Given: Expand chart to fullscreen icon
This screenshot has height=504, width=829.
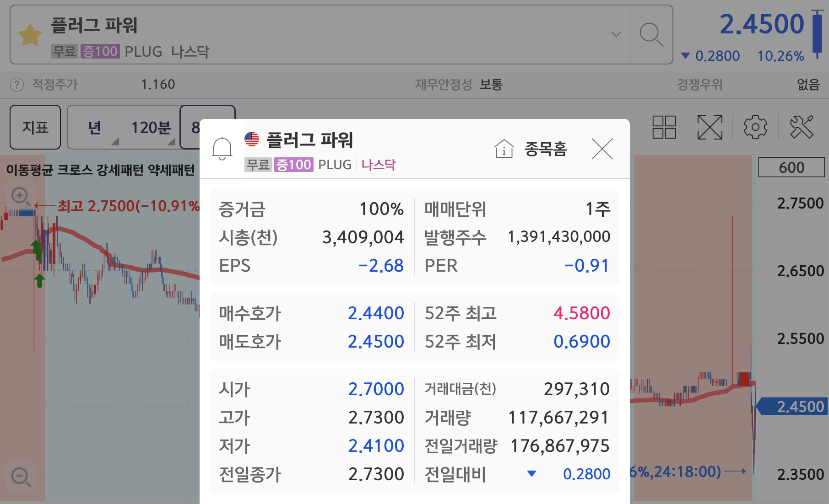Looking at the screenshot, I should coord(710,127).
